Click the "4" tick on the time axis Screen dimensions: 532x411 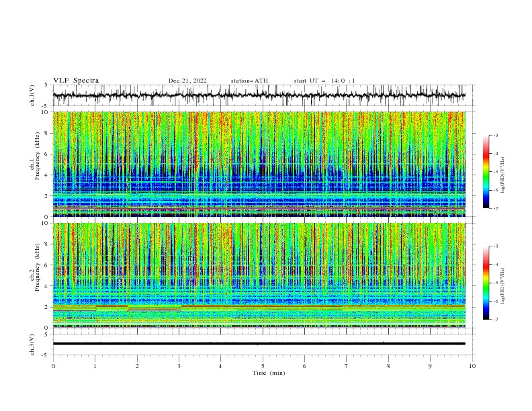coord(220,366)
